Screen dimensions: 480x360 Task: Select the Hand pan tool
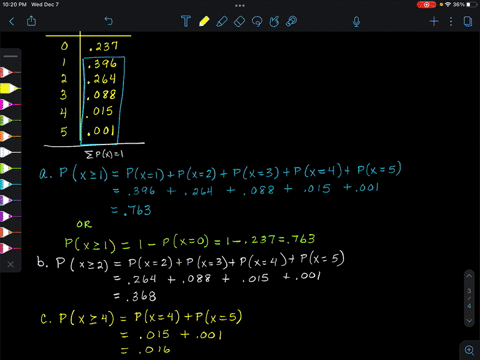(x=274, y=21)
